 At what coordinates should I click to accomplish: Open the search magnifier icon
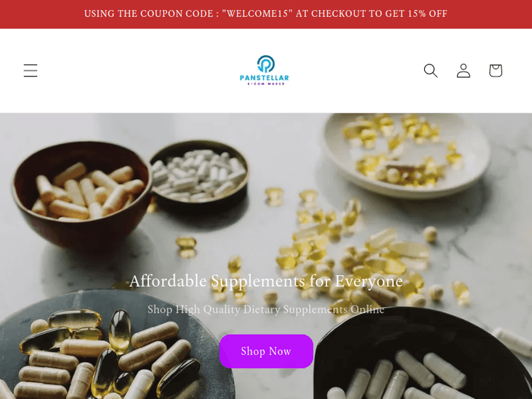coord(431,70)
